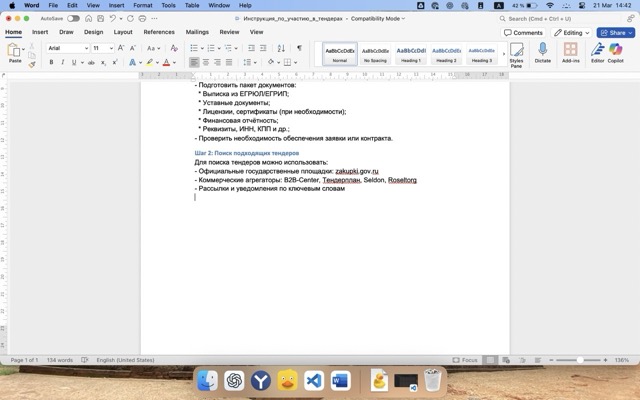Open the Add-ins icon
The image size is (640, 400).
point(571,52)
